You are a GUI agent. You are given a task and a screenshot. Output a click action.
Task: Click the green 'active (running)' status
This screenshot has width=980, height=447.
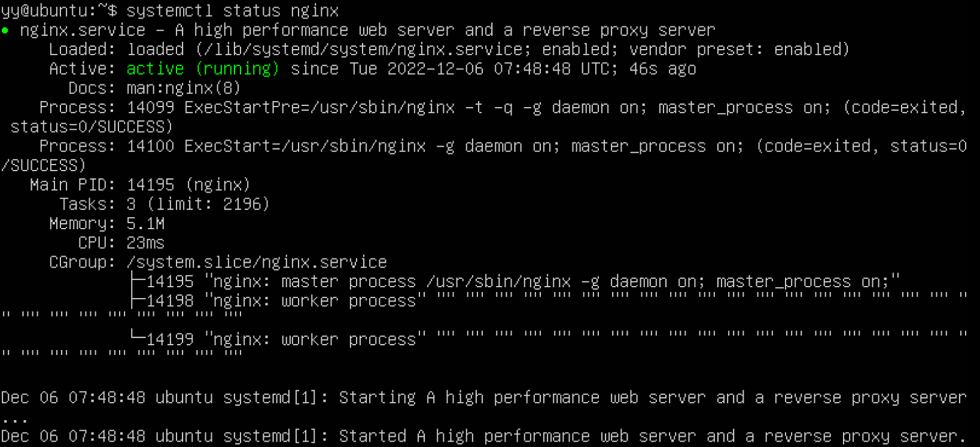pos(203,69)
